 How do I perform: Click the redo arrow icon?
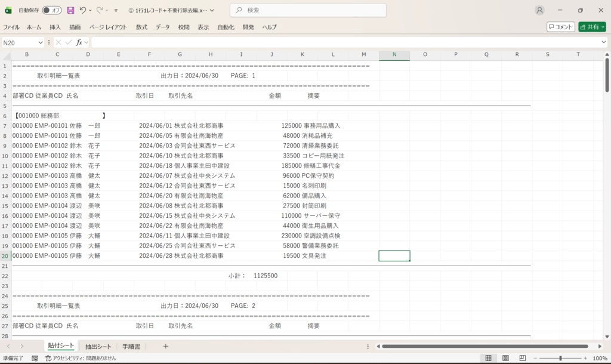(100, 10)
